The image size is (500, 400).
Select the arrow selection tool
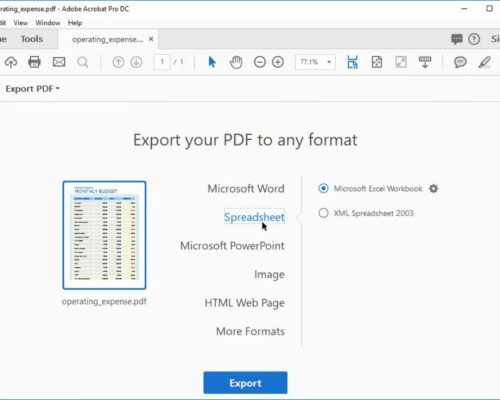(212, 62)
